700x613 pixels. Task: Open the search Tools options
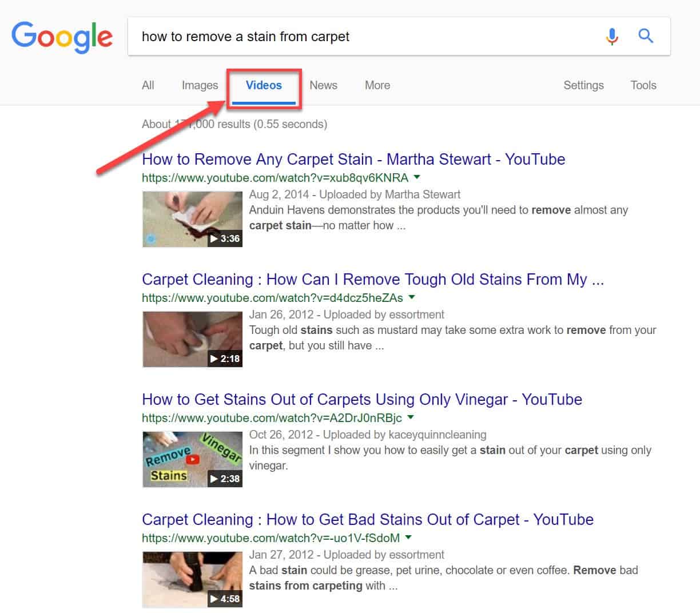pos(643,85)
